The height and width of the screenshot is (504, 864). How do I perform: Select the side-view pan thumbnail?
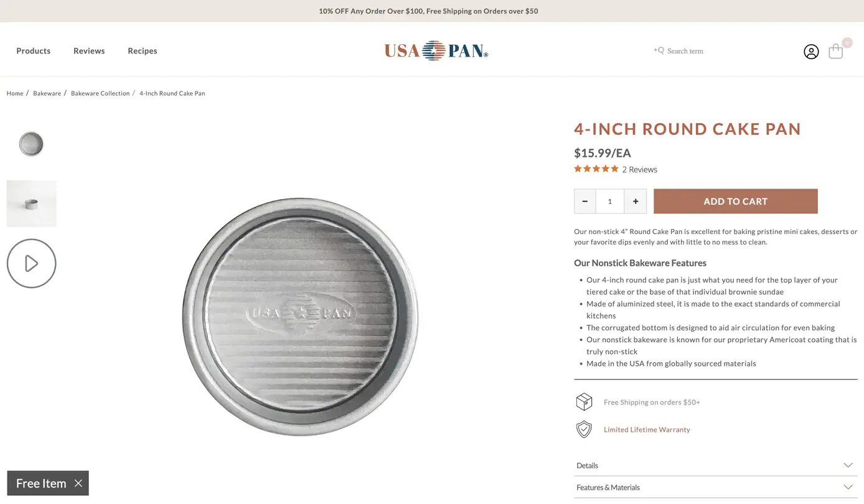[32, 203]
